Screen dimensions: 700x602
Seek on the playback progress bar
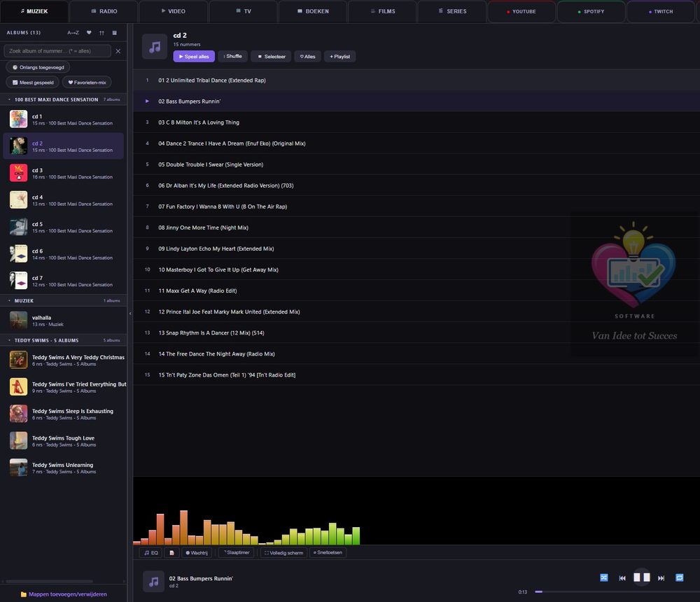[617, 591]
